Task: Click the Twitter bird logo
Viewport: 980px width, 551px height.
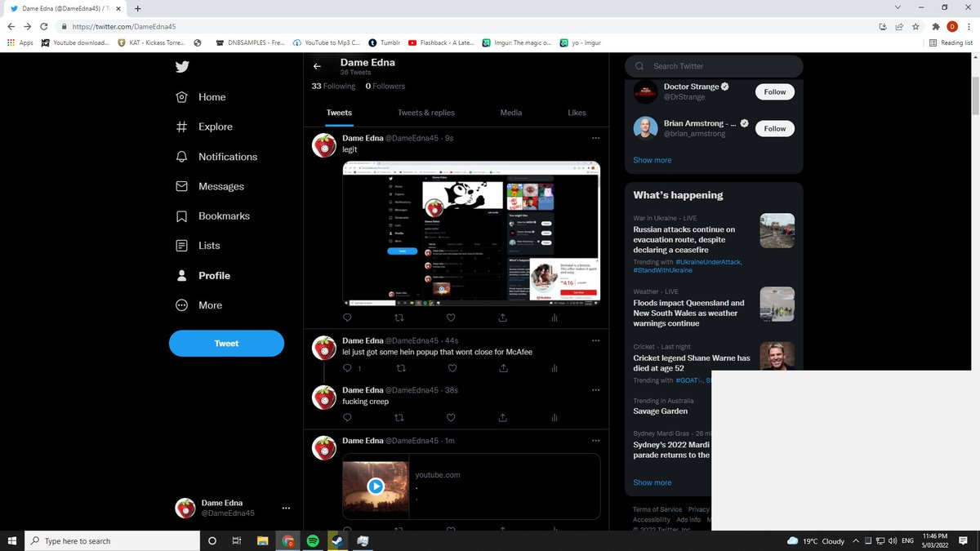Action: pyautogui.click(x=182, y=67)
